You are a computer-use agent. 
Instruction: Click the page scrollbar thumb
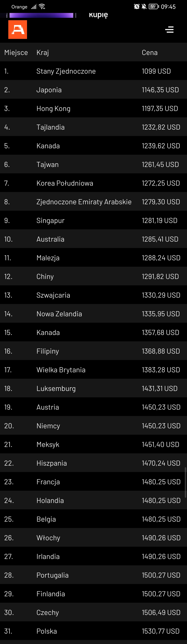pyautogui.click(x=185, y=482)
